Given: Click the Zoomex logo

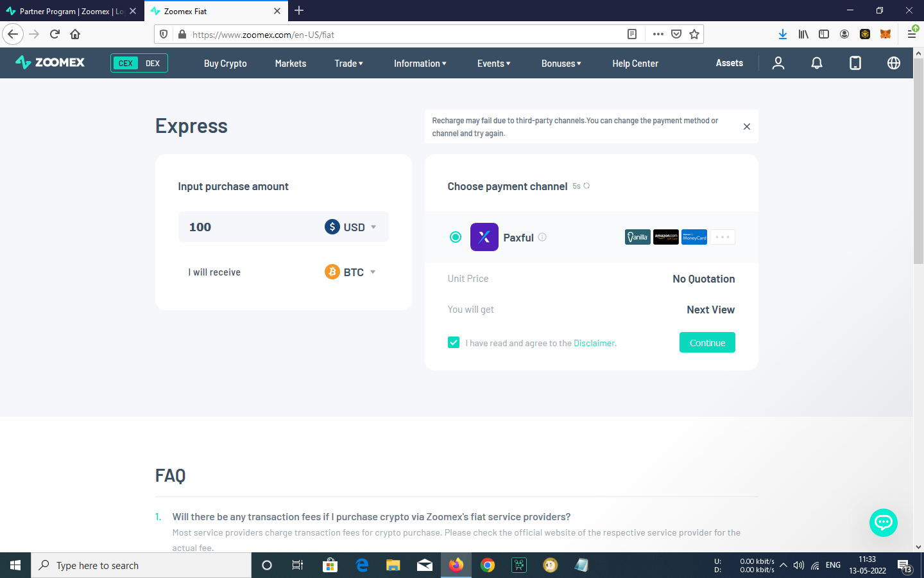Looking at the screenshot, I should 50,62.
